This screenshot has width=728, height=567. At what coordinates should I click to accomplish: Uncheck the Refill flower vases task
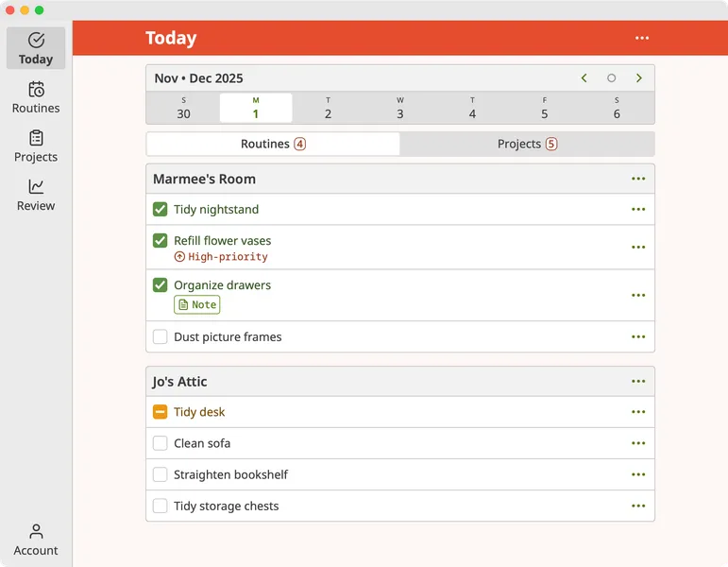click(161, 241)
